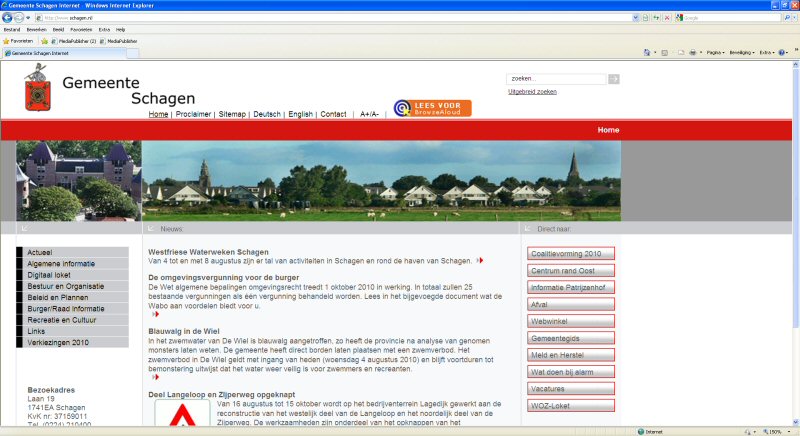Image resolution: width=800 pixels, height=436 pixels.
Task: Click the browser Back arrow button
Action: (x=10, y=18)
